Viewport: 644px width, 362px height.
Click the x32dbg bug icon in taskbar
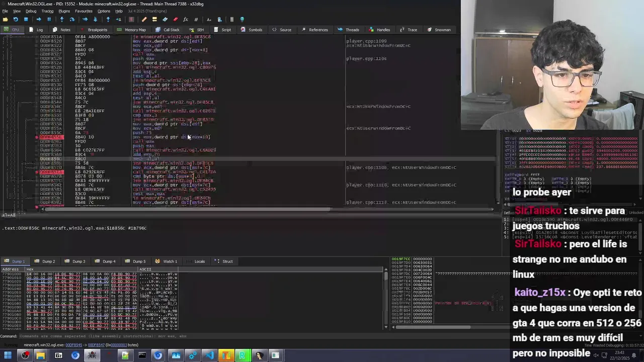click(92, 355)
